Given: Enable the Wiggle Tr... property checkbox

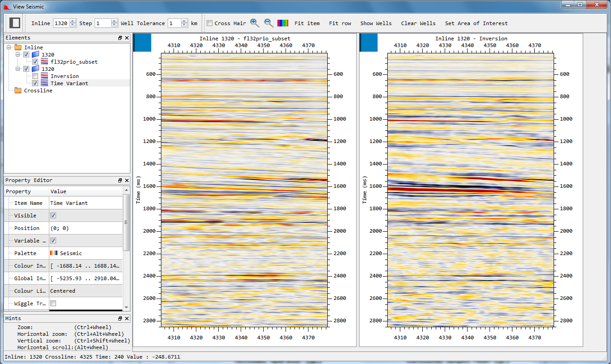Looking at the screenshot, I should (53, 303).
